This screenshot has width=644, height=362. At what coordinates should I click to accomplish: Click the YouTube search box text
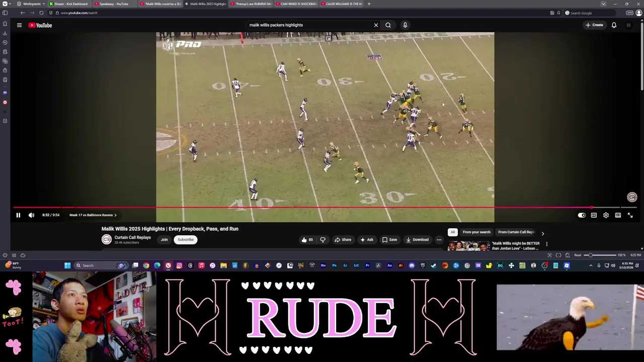(x=276, y=25)
